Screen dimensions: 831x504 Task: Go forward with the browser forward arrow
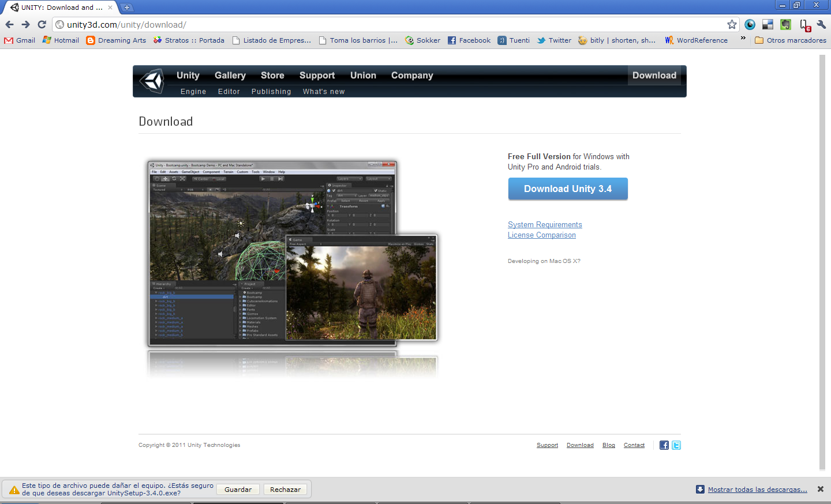(25, 24)
